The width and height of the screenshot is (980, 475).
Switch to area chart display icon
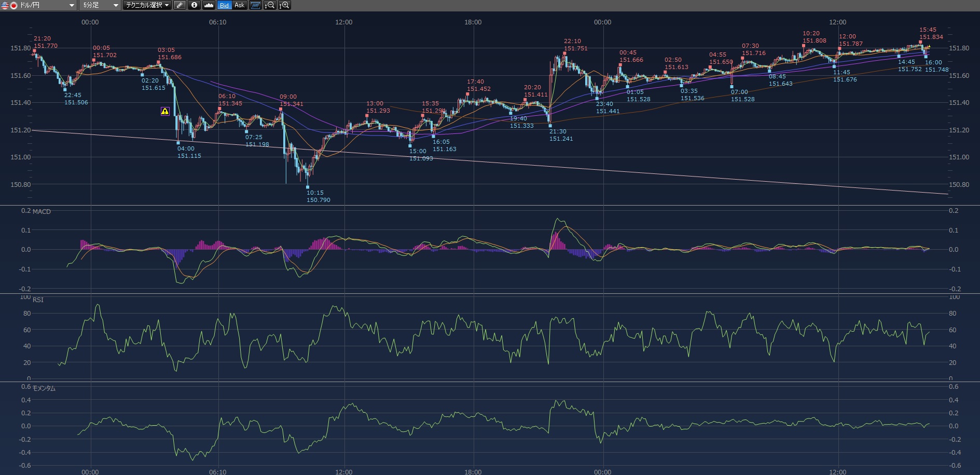[209, 5]
